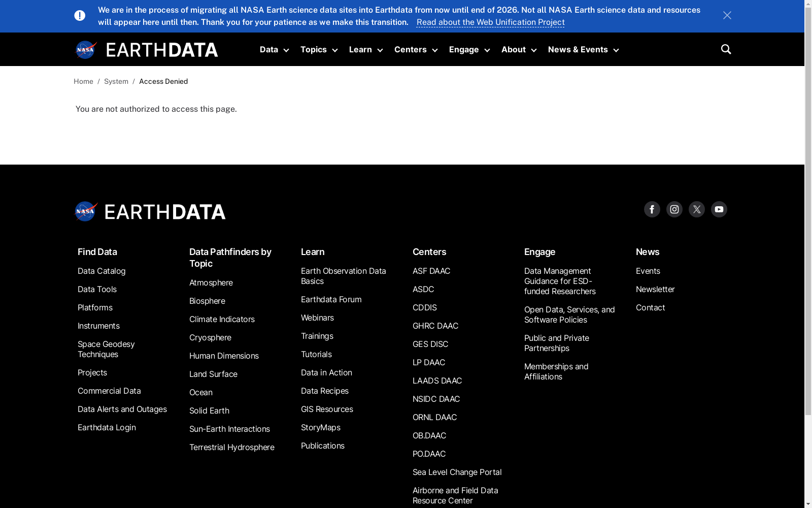Open Earthdata Forum link
The width and height of the screenshot is (812, 508).
coord(331,300)
